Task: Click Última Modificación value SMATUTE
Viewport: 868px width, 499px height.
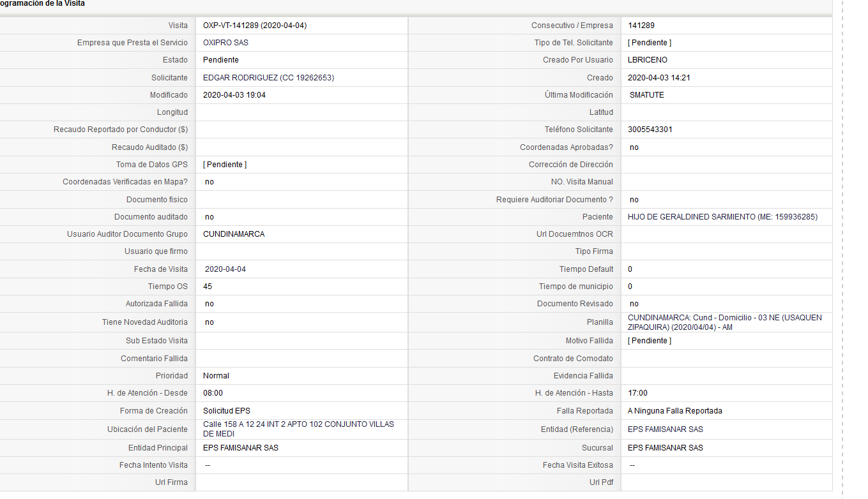Action: [647, 95]
